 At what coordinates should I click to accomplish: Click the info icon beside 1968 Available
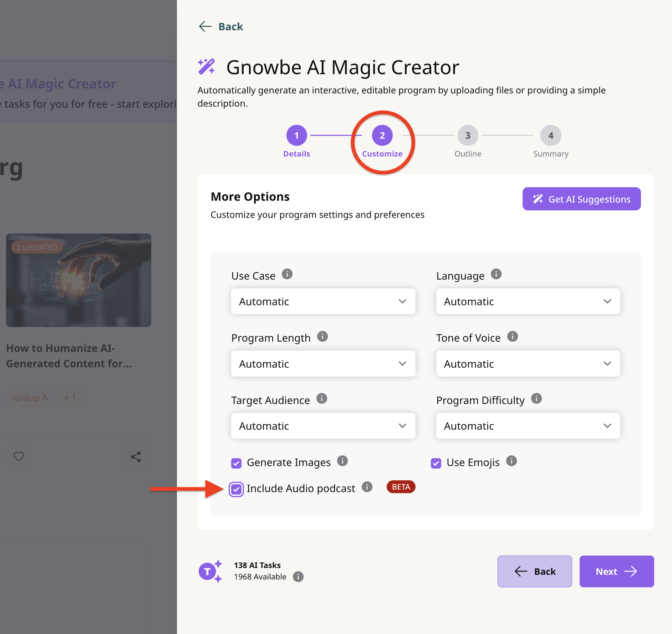click(298, 577)
